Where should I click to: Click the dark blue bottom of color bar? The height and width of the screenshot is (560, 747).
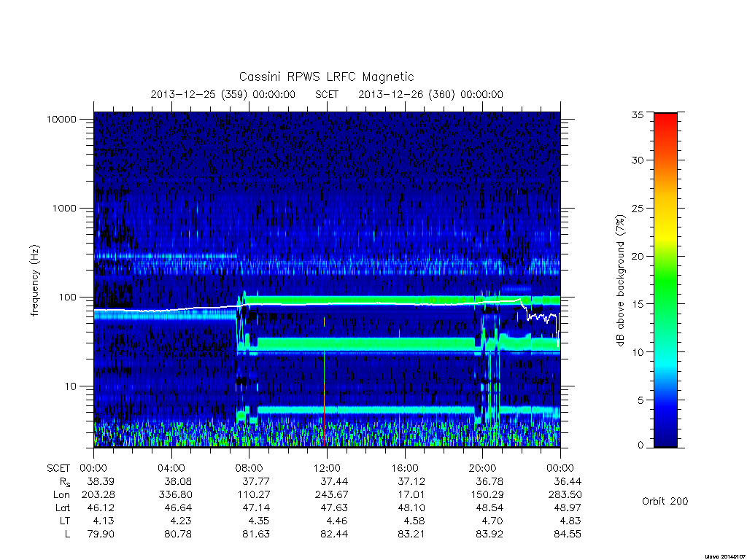tap(665, 441)
